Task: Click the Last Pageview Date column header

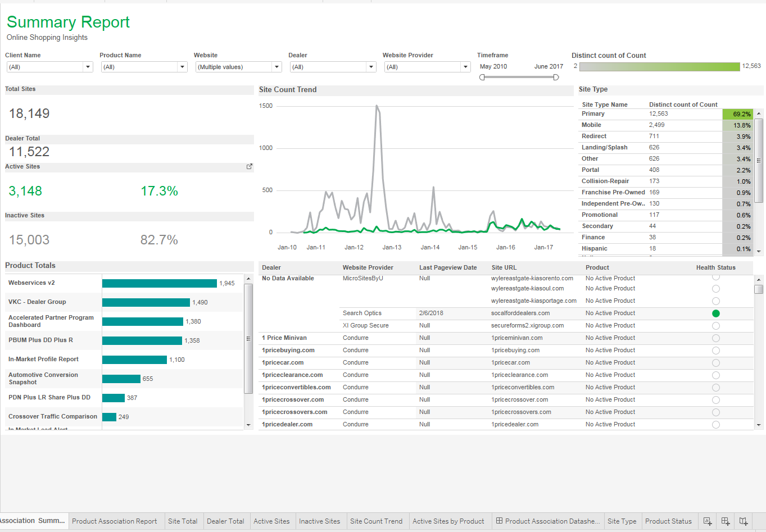Action: click(x=448, y=267)
